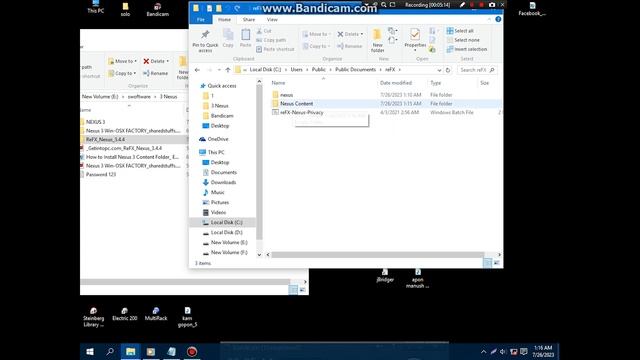Viewport: 640px width, 360px height.
Task: Click New folder in the reFX window
Action: [x=378, y=41]
